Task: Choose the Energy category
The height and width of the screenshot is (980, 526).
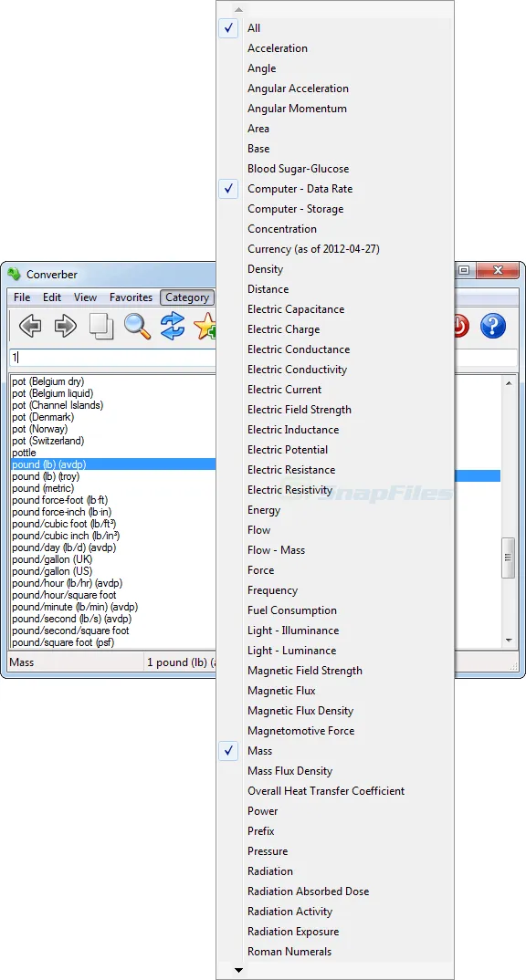Action: tap(335, 510)
